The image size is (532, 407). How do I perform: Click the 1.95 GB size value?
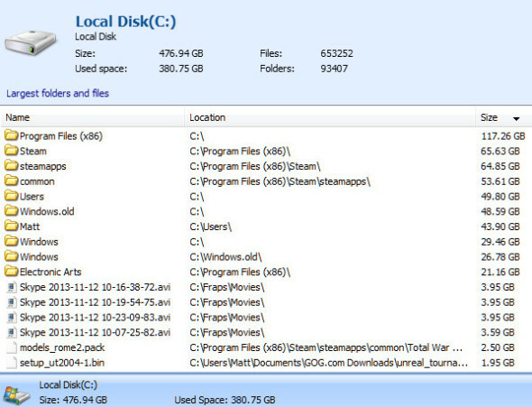tap(498, 363)
